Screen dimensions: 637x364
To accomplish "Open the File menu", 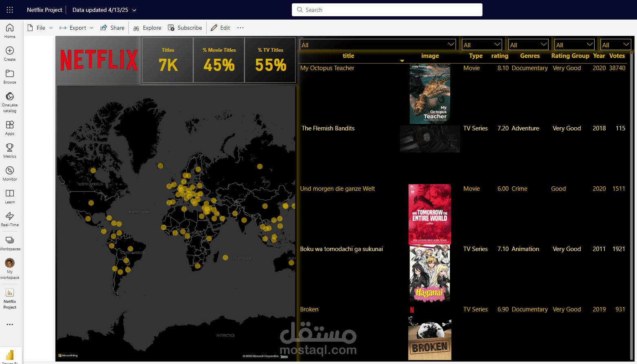I will click(x=40, y=27).
